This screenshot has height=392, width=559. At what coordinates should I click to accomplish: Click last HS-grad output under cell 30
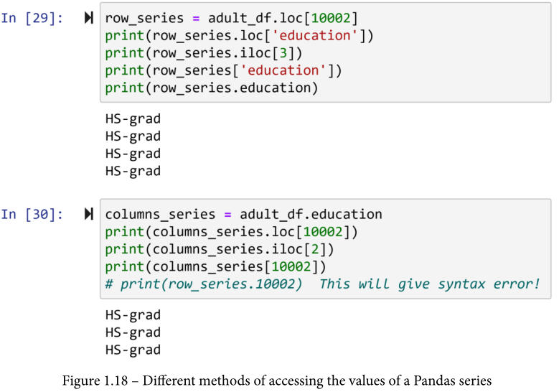(x=133, y=350)
